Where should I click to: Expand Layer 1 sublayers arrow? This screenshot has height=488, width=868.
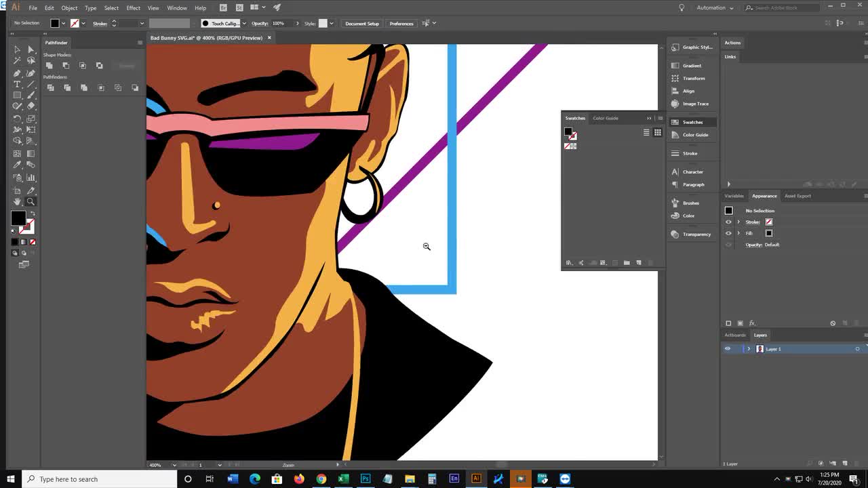click(749, 349)
